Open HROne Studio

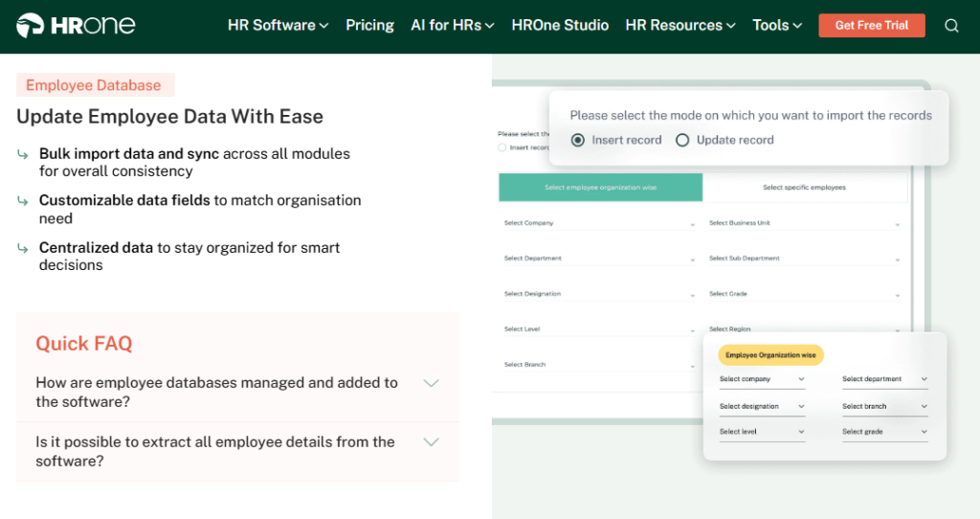[560, 25]
